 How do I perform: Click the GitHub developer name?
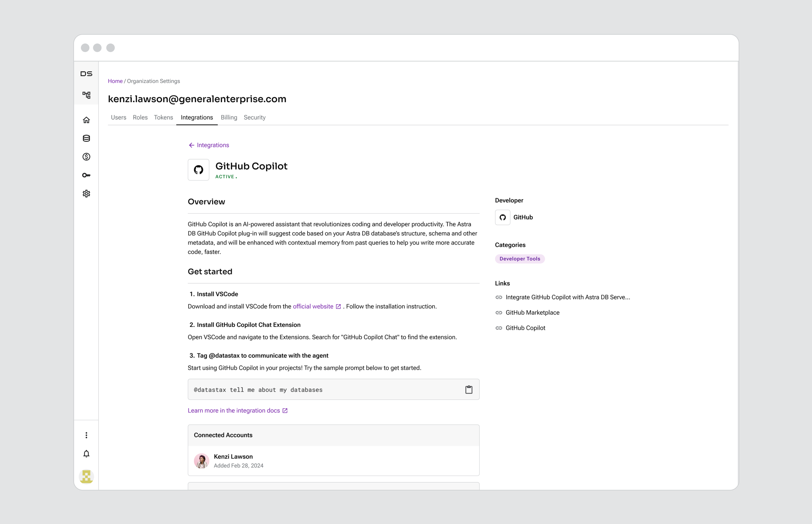click(x=523, y=217)
